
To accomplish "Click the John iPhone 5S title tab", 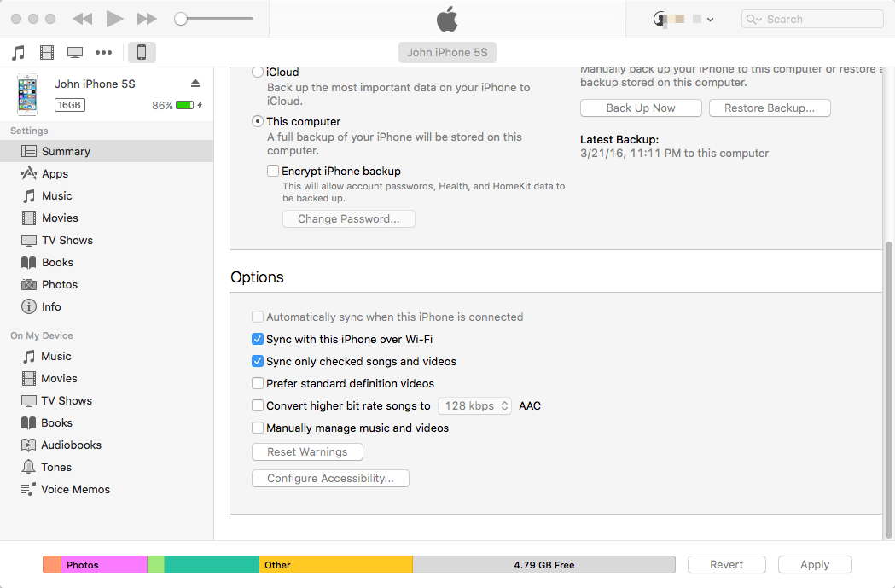I will (x=447, y=53).
